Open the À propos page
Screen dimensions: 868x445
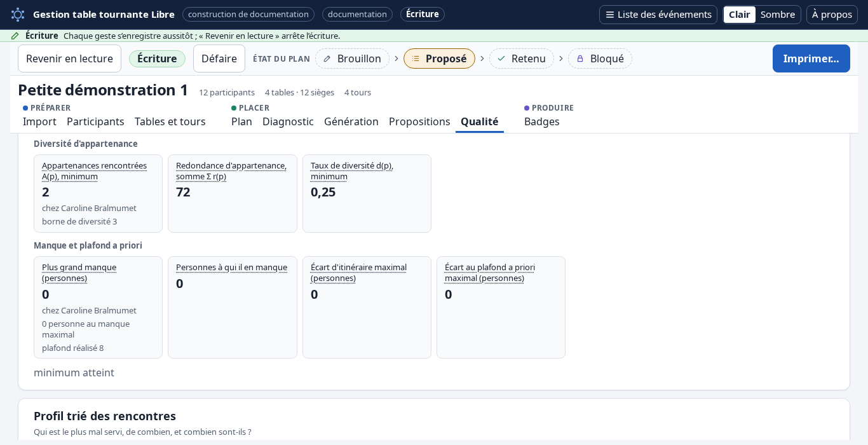tap(832, 15)
